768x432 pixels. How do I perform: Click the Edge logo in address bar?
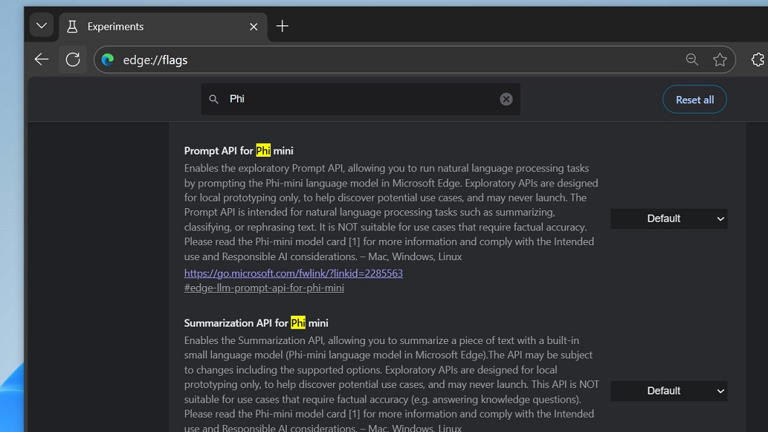[x=108, y=60]
